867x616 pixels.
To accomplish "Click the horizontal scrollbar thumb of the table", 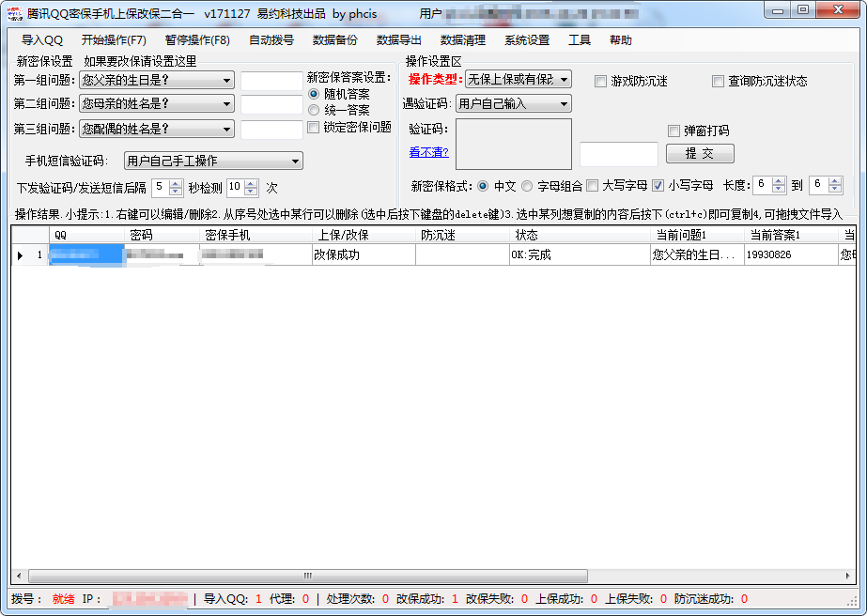I will [x=308, y=576].
